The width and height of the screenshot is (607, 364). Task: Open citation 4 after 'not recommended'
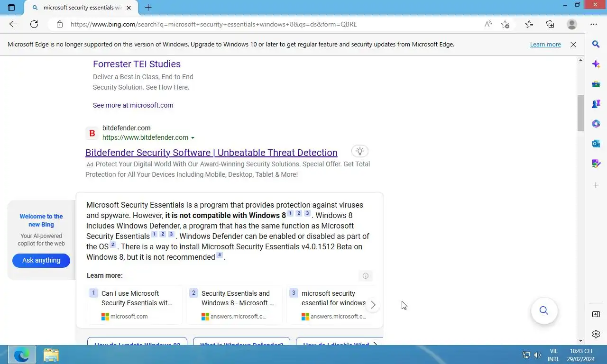(x=220, y=255)
